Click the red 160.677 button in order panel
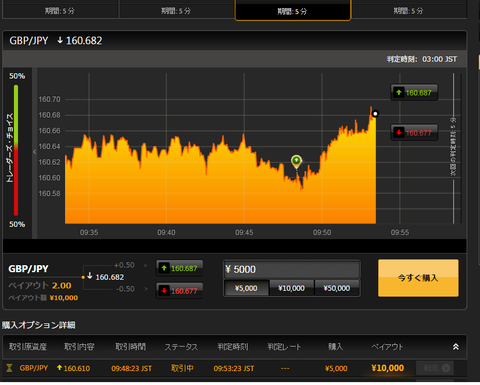The width and height of the screenshot is (480, 385). [x=179, y=291]
